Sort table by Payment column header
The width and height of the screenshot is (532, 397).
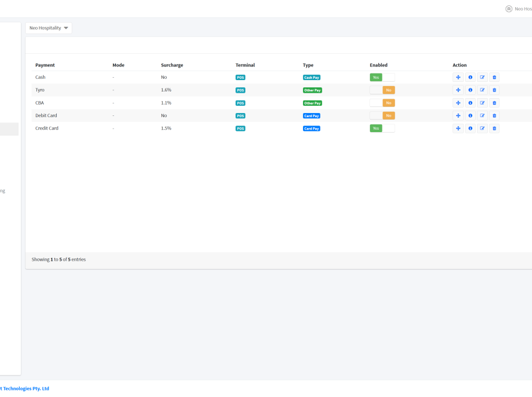click(45, 65)
